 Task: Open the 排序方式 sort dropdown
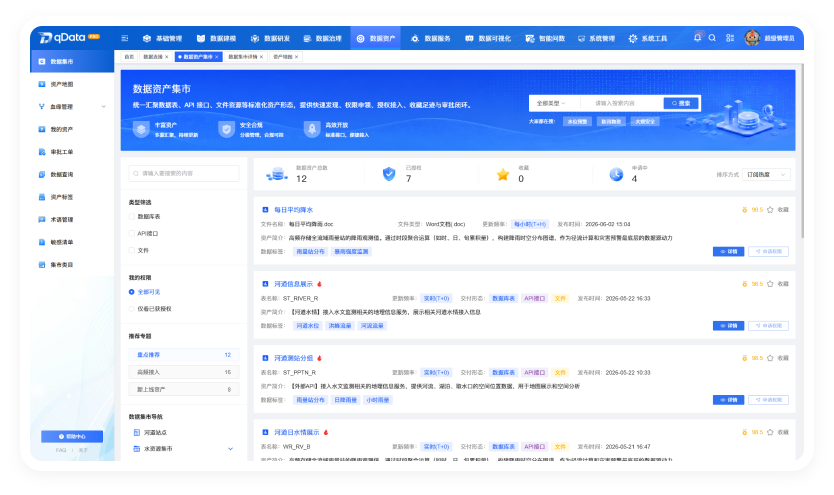click(x=766, y=174)
